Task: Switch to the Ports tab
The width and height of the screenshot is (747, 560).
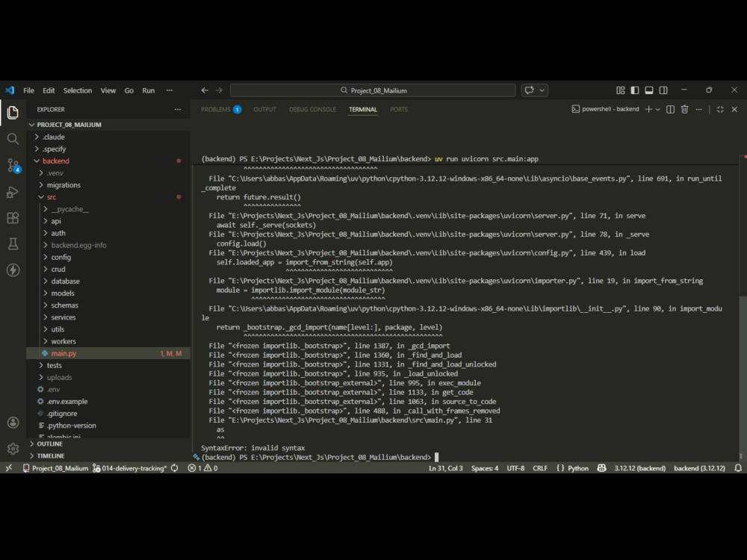Action: point(399,110)
